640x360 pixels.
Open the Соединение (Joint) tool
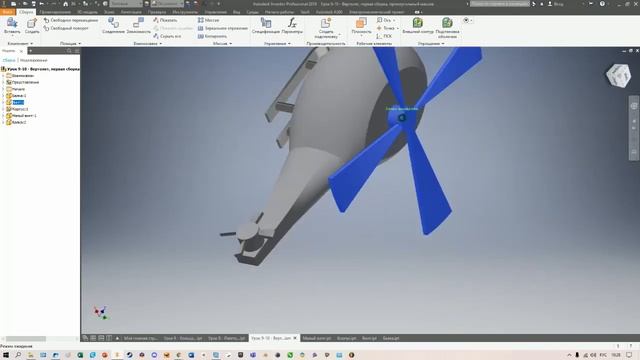113,25
